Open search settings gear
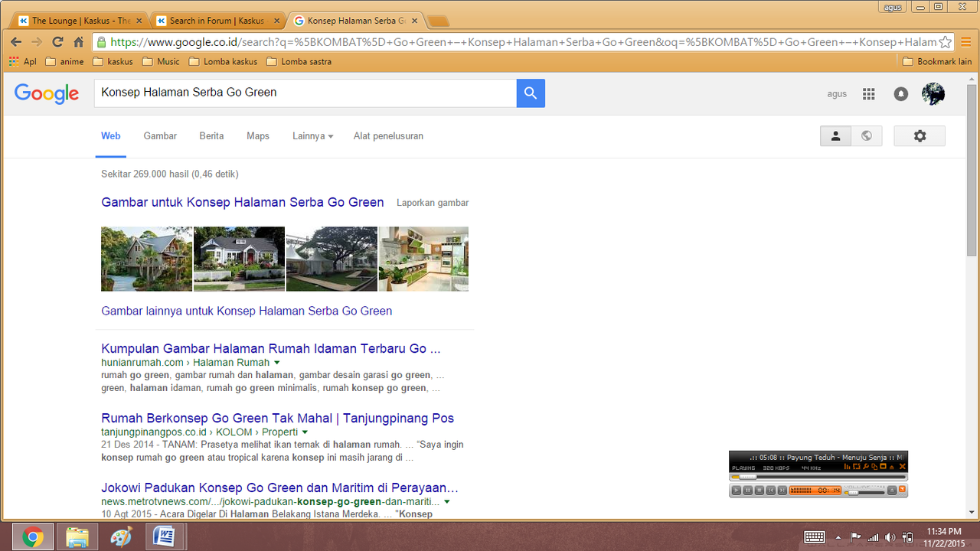The width and height of the screenshot is (980, 551). click(x=920, y=135)
